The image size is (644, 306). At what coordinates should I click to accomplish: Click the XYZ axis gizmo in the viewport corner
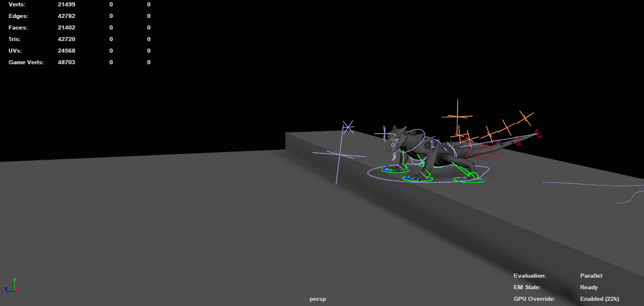click(x=12, y=286)
